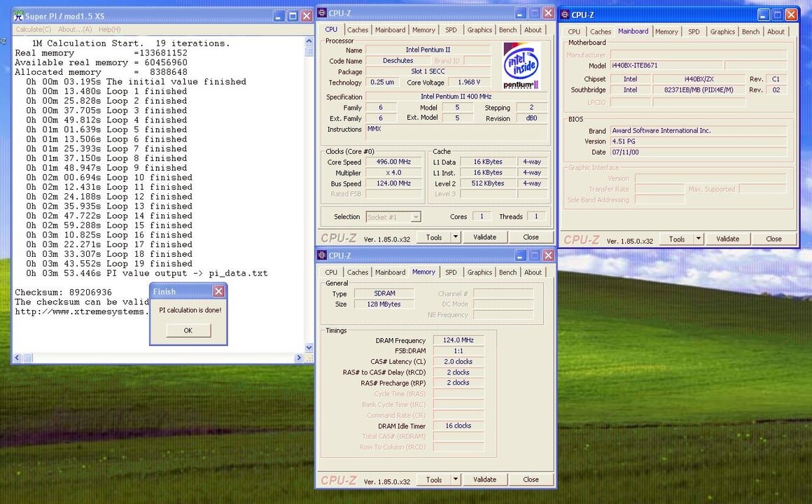Click the Super PI title bar icon
The image size is (812, 504).
coord(19,16)
